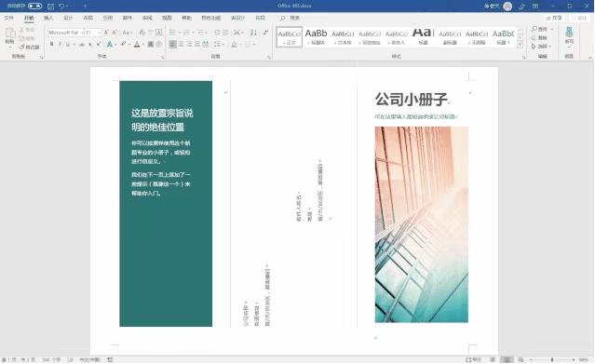
Task: Toggle the AutoSave switch in title bar
Action: click(x=34, y=7)
